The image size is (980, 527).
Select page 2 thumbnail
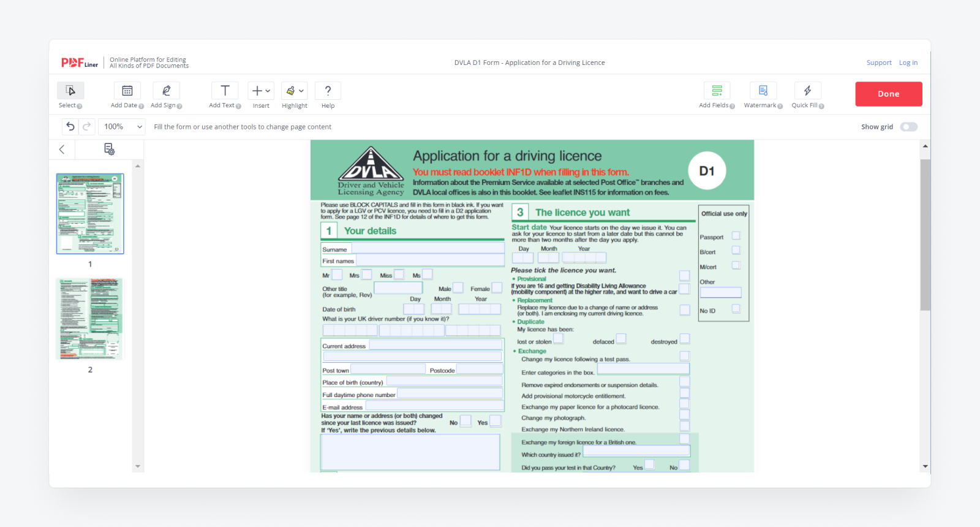coord(90,319)
